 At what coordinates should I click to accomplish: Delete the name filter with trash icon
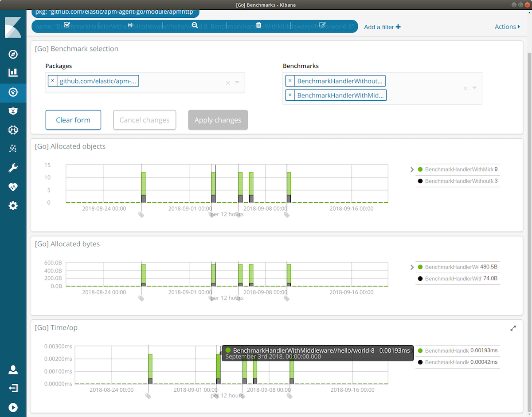258,25
